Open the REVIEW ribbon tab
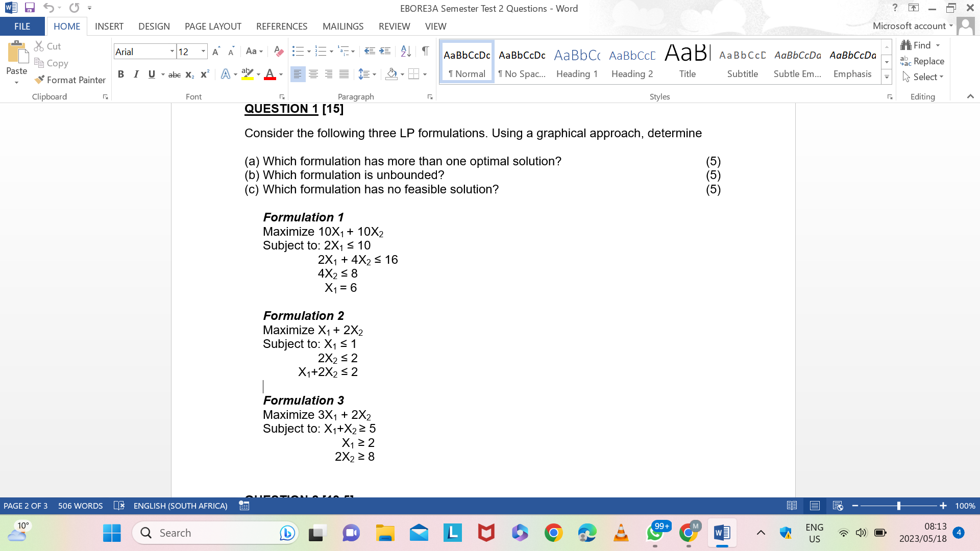This screenshot has height=551, width=980. tap(395, 26)
